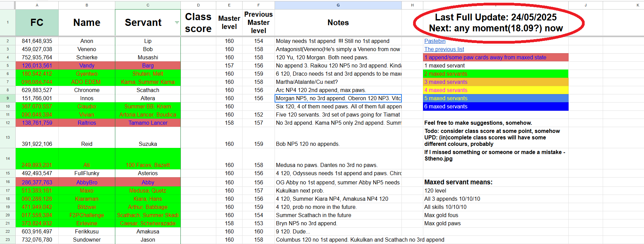The height and width of the screenshot is (244, 644).
Task: Select the Arthur, Babbage cell
Action: 148,207
